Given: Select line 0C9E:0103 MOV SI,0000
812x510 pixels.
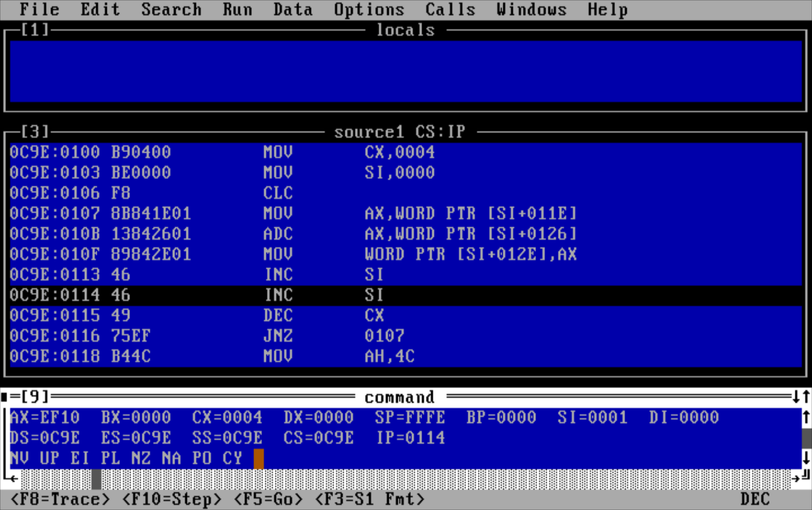Looking at the screenshot, I should tap(406, 173).
